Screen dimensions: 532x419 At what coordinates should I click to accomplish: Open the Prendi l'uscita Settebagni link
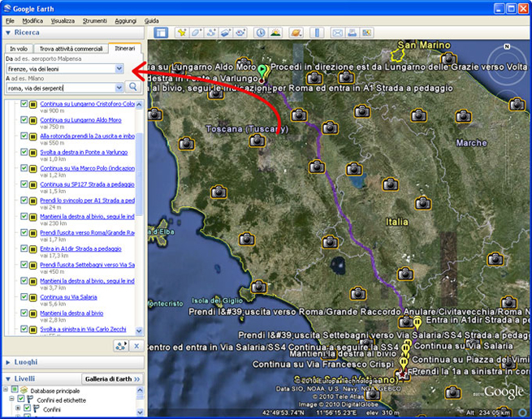(87, 265)
